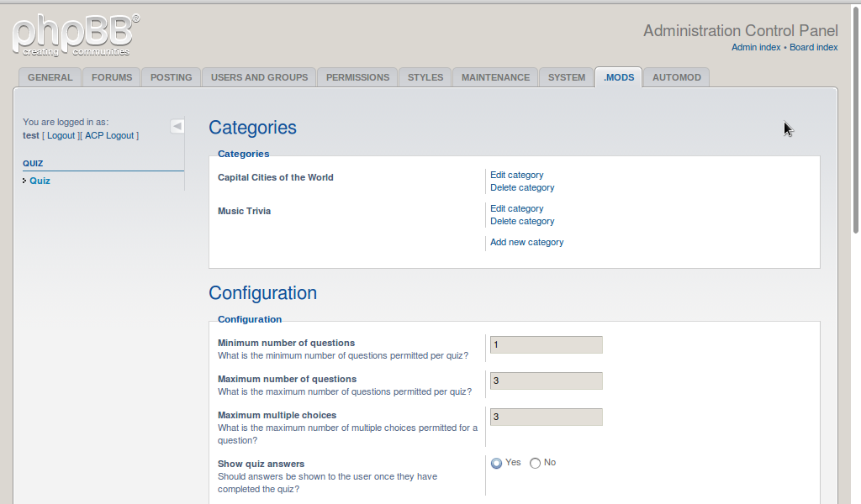861x504 pixels.
Task: Click the phpBB logo
Action: (76, 35)
